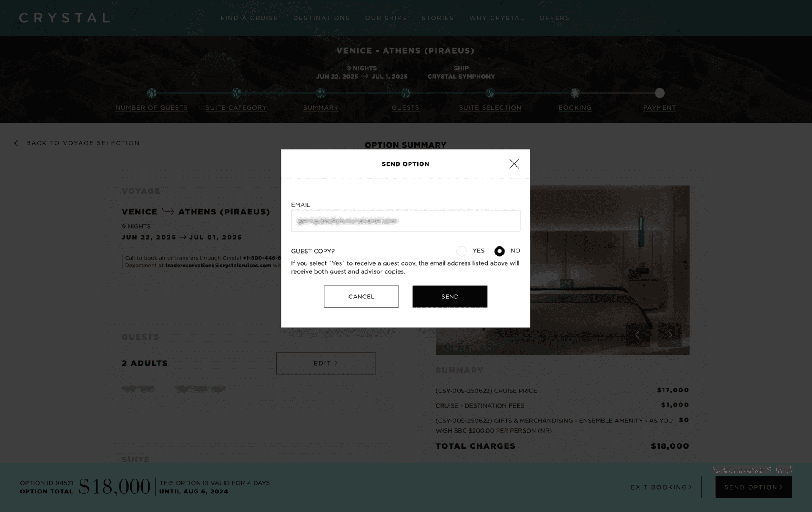Select the BOOKING step in progress bar
812x512 pixels.
(x=575, y=93)
